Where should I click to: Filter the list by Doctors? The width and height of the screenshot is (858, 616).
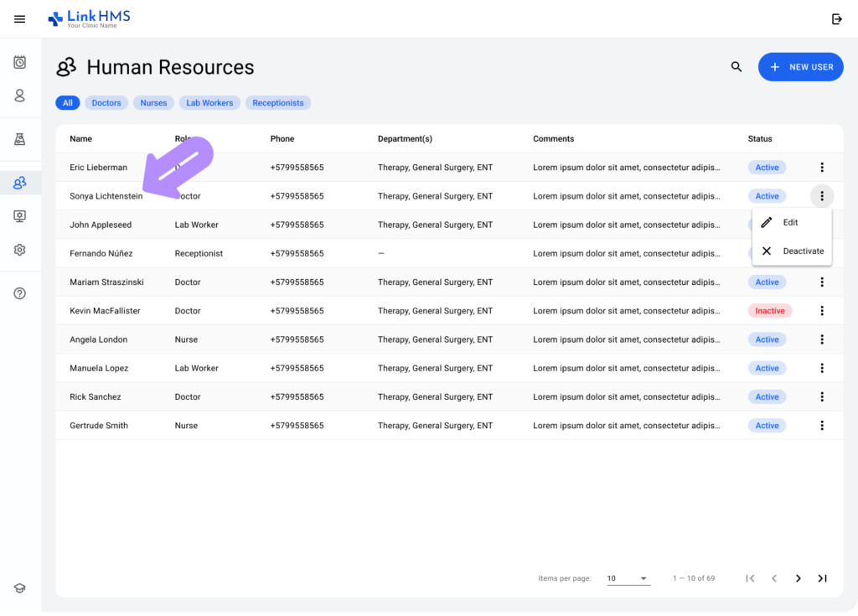(x=106, y=103)
